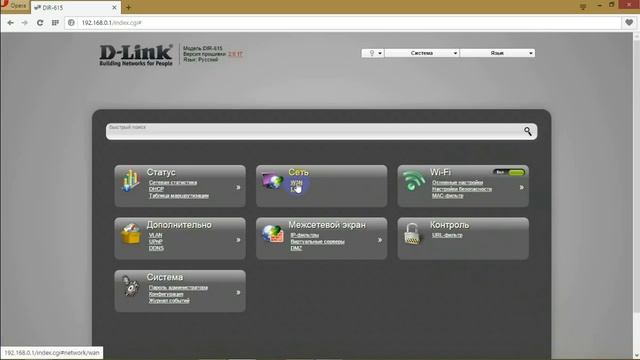This screenshot has width=640, height=360.
Task: Click the heart bookmark icon
Action: point(629,22)
